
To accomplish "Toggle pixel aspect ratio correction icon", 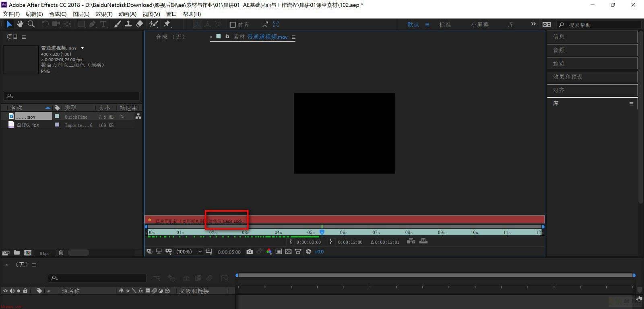I will tap(298, 251).
